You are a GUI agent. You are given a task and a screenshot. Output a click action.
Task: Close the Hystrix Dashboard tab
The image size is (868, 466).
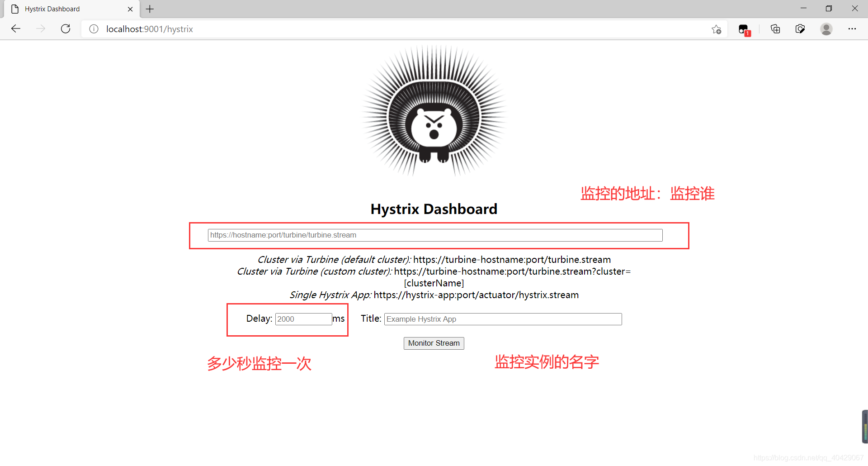[130, 9]
